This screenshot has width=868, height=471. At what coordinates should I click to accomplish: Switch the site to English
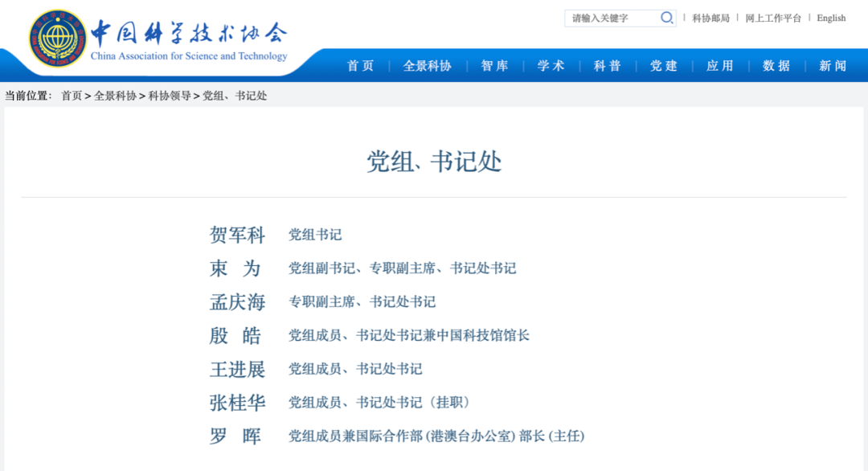[x=831, y=18]
